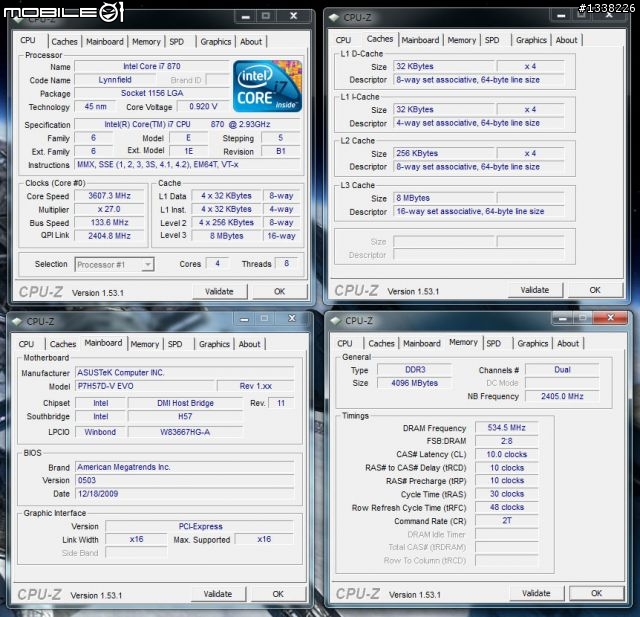Click the QPI Link value '2404.8 MHz'

[109, 236]
